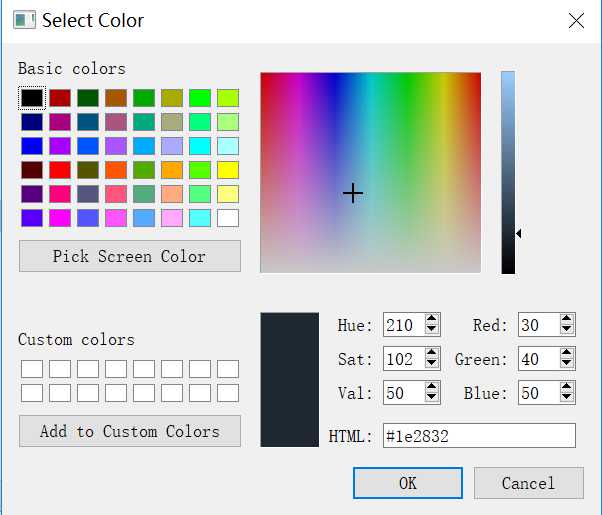The height and width of the screenshot is (515, 602).
Task: Select the white basic color swatch
Action: [228, 218]
